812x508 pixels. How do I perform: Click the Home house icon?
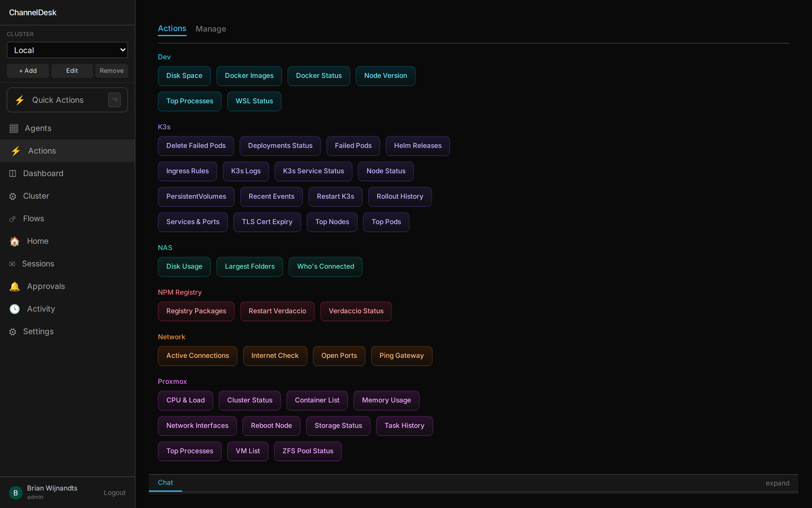click(x=14, y=241)
